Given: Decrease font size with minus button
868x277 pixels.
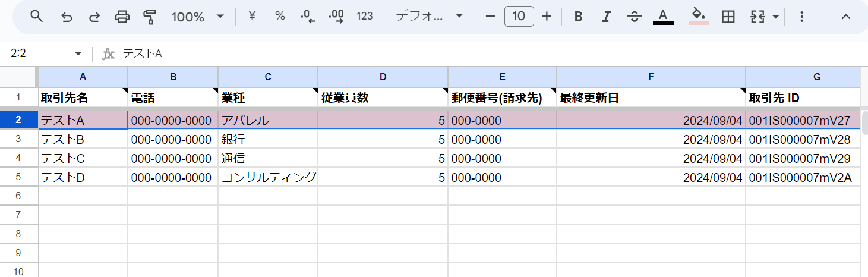Looking at the screenshot, I should point(490,16).
